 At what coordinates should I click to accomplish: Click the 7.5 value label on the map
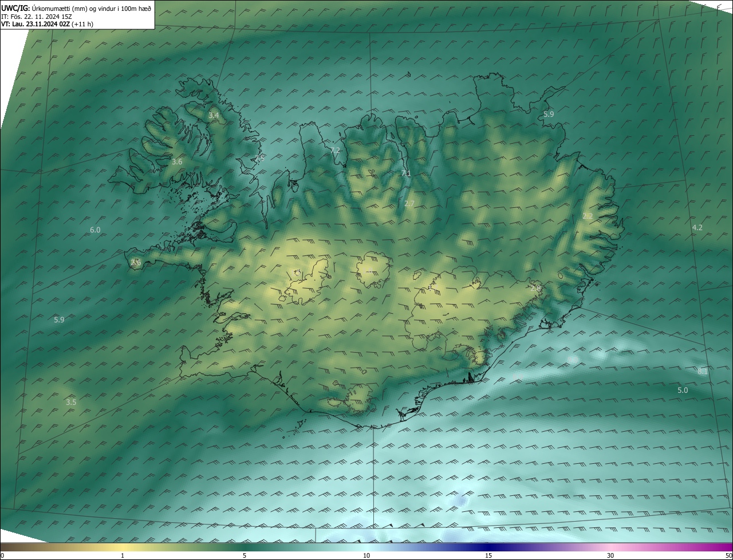click(260, 158)
